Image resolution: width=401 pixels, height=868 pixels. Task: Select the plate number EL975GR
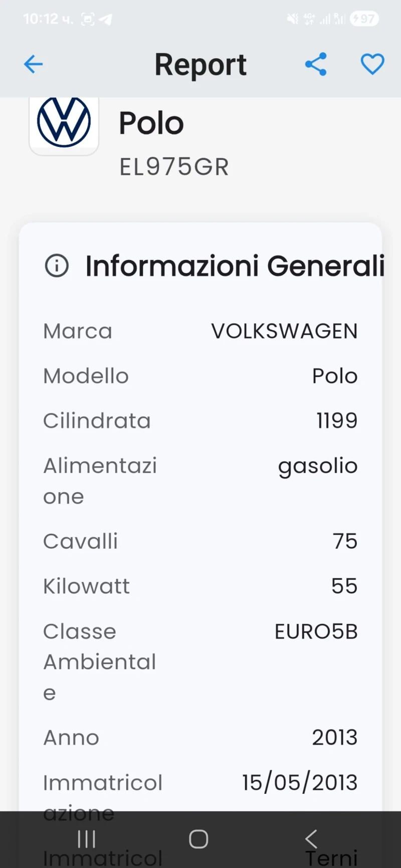pos(174,166)
